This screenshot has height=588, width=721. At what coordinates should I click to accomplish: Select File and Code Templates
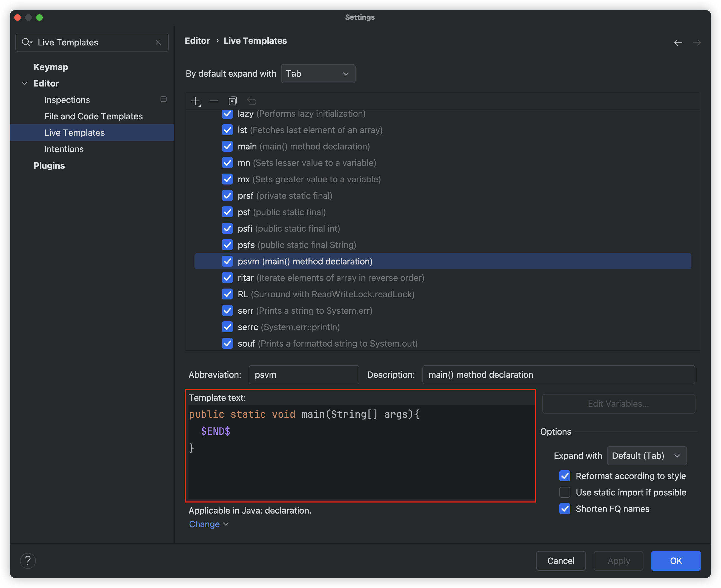(94, 116)
